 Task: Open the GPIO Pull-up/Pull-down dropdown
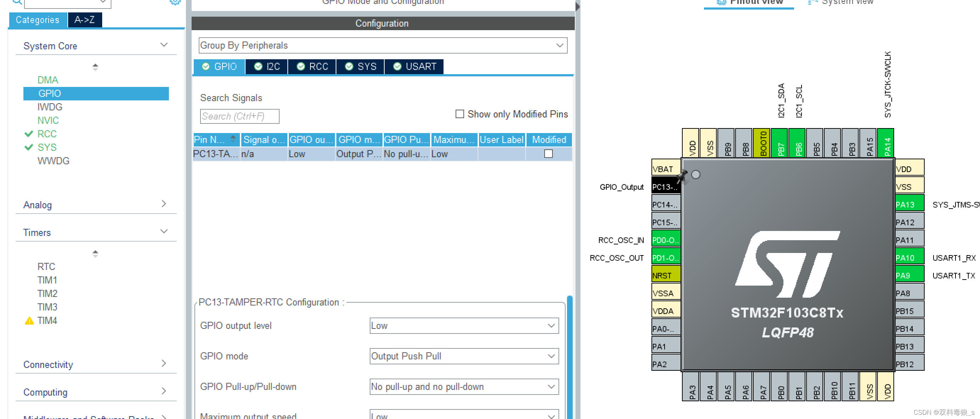[464, 387]
